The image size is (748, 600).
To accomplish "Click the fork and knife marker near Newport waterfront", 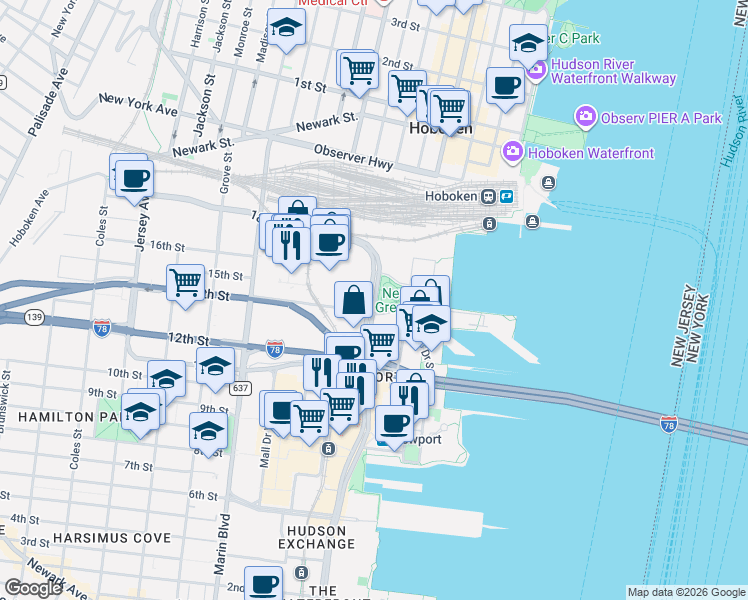I will tap(411, 399).
